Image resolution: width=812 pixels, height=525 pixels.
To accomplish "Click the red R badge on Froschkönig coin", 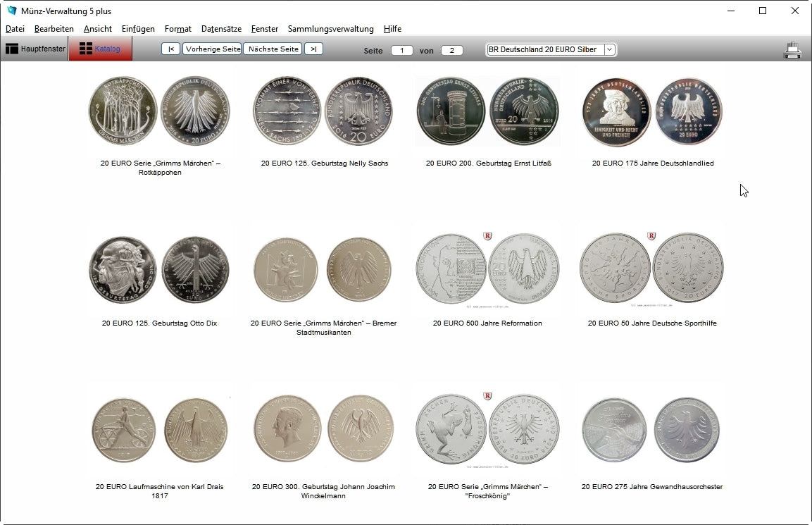I will [x=487, y=397].
